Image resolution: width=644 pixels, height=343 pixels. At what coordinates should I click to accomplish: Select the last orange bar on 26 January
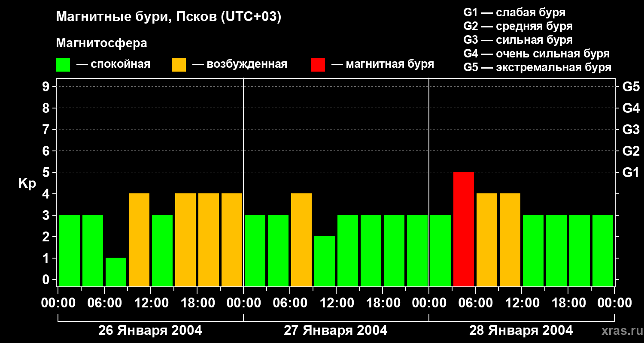(x=232, y=240)
